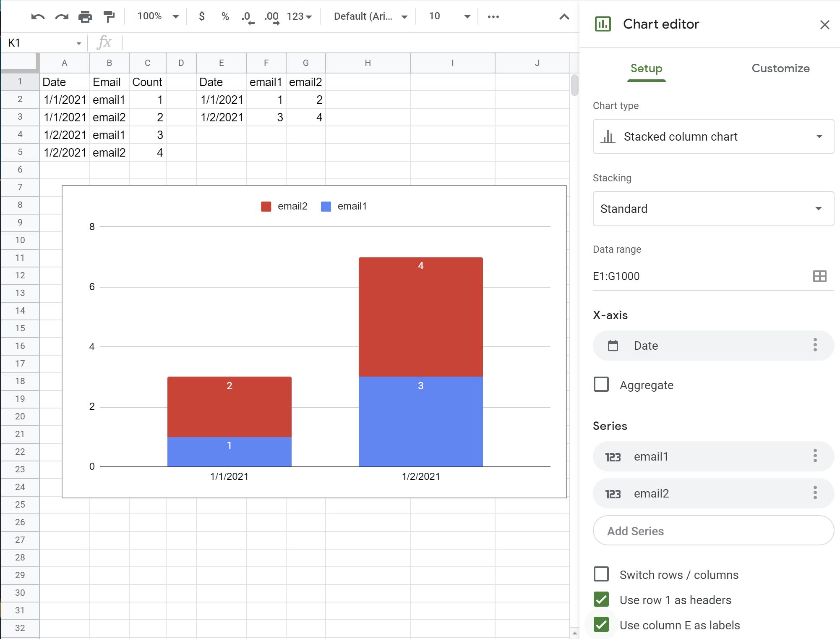Click the increase decimal places icon
The image size is (840, 639).
272,16
